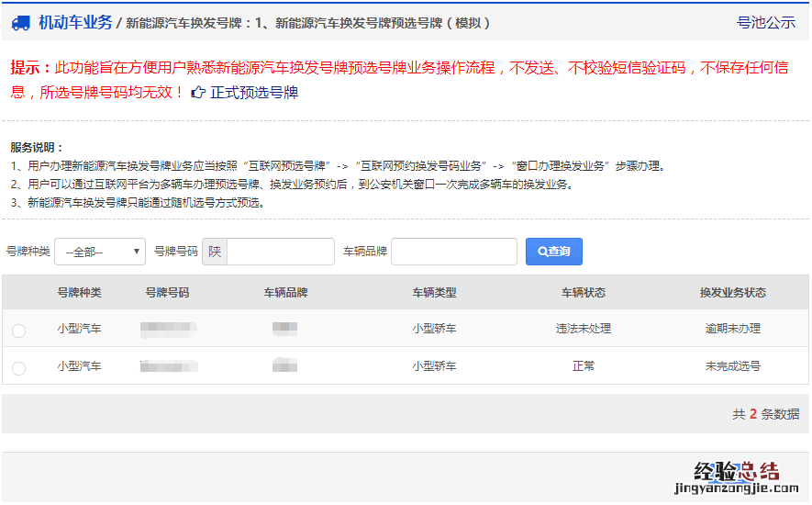Screen dimensions: 812x505
Task: Click the 车辆类型 column header
Action: [434, 293]
